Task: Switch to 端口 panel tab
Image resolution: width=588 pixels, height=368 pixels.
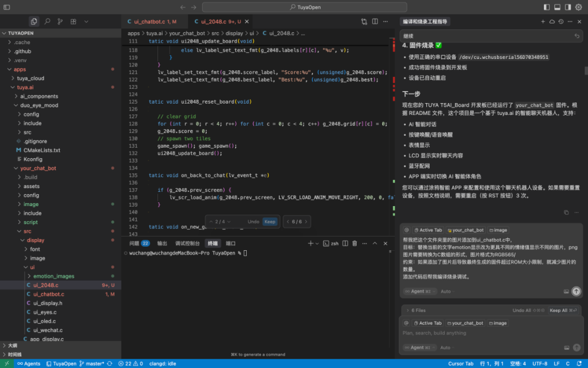Action: 231,243
